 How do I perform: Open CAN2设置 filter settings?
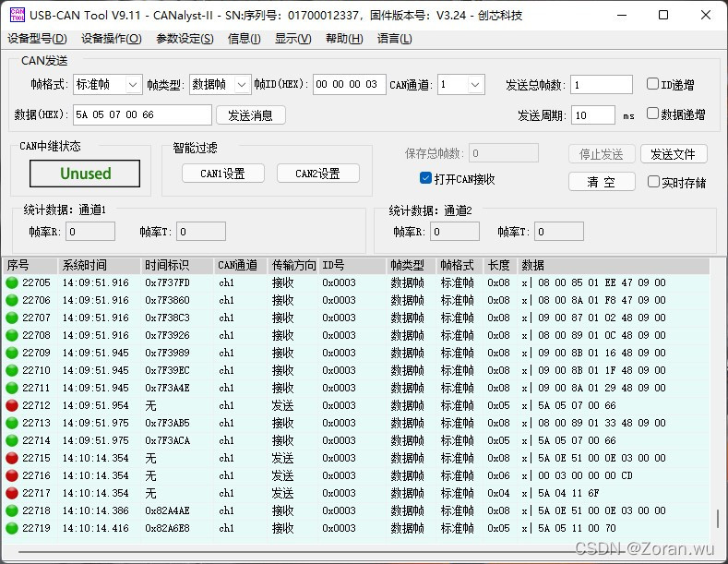pyautogui.click(x=318, y=174)
